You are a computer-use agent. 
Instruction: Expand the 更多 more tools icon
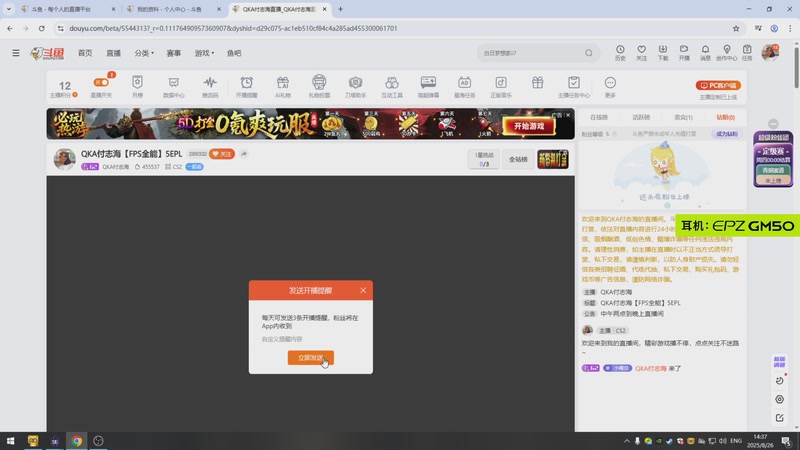pyautogui.click(x=610, y=82)
